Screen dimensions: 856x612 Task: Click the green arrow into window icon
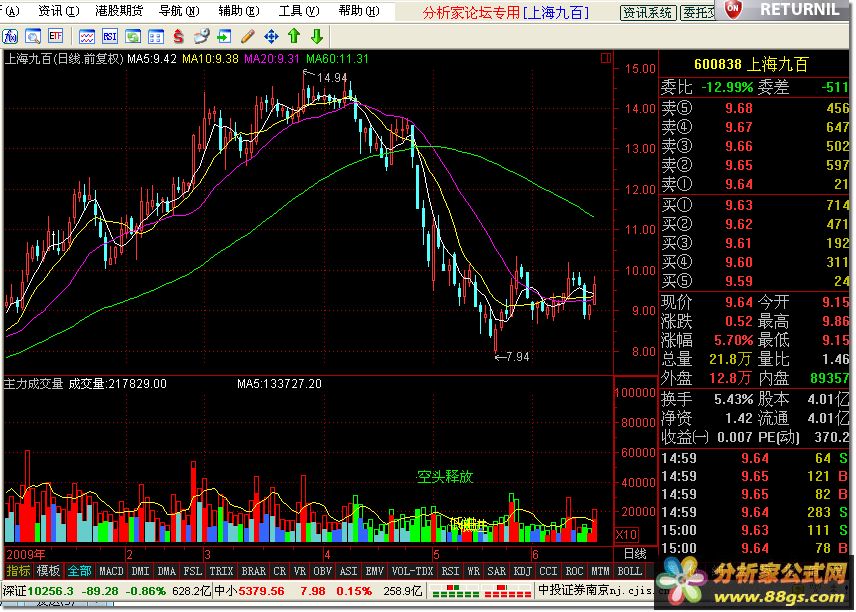click(x=224, y=37)
